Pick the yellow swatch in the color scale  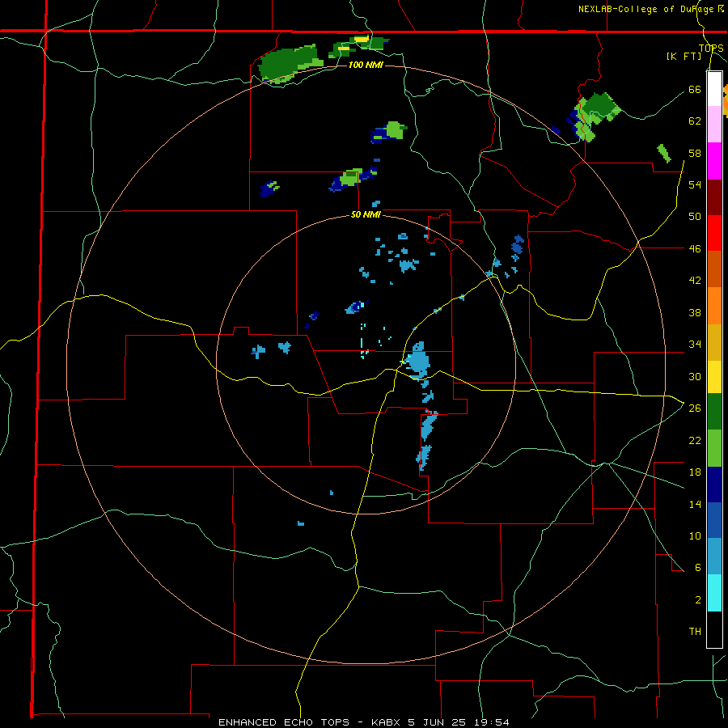click(714, 377)
